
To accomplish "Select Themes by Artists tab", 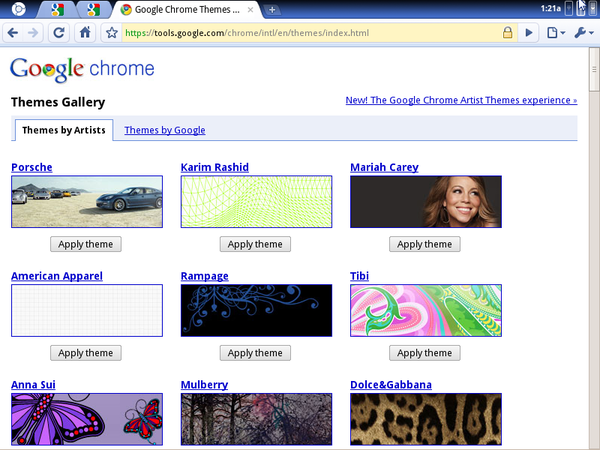I will (64, 130).
